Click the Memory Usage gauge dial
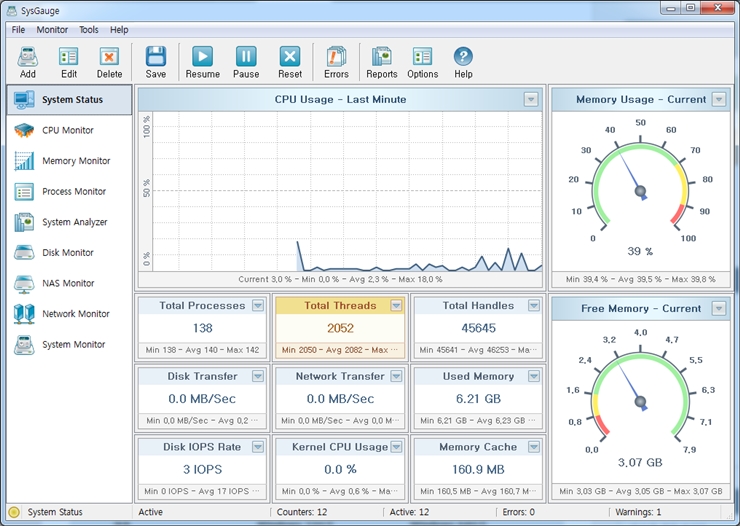 point(640,186)
